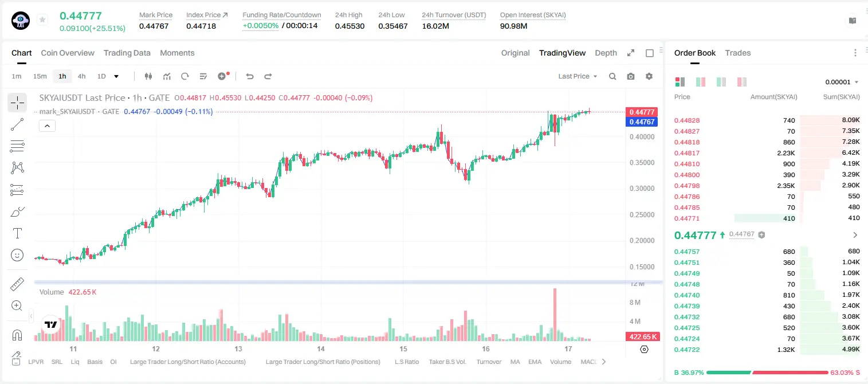868x384 pixels.
Task: Switch chart to Depth view
Action: point(606,53)
